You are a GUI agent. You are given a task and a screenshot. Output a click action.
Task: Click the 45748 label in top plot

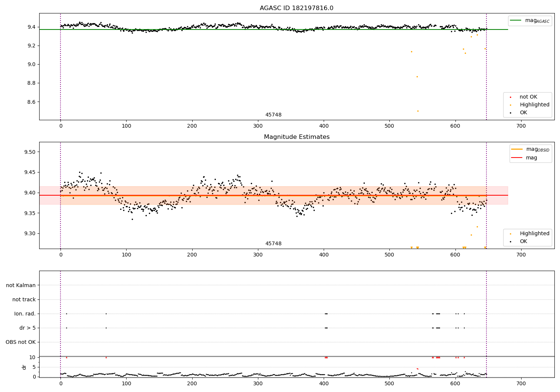(x=273, y=115)
